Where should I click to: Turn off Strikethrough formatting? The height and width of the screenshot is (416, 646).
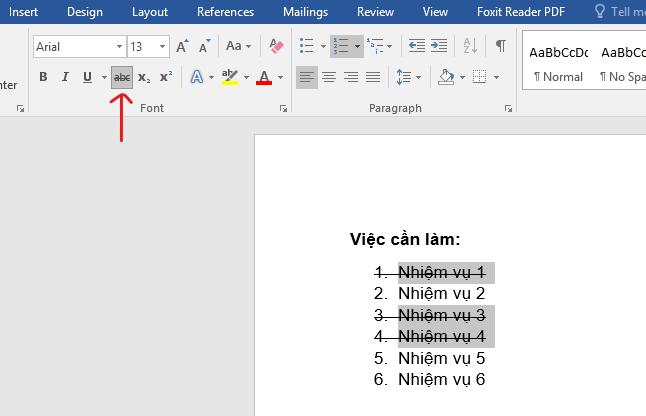click(x=122, y=77)
